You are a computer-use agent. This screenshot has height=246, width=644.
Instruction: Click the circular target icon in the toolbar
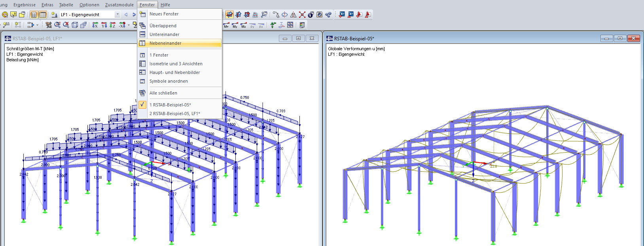pyautogui.click(x=5, y=15)
